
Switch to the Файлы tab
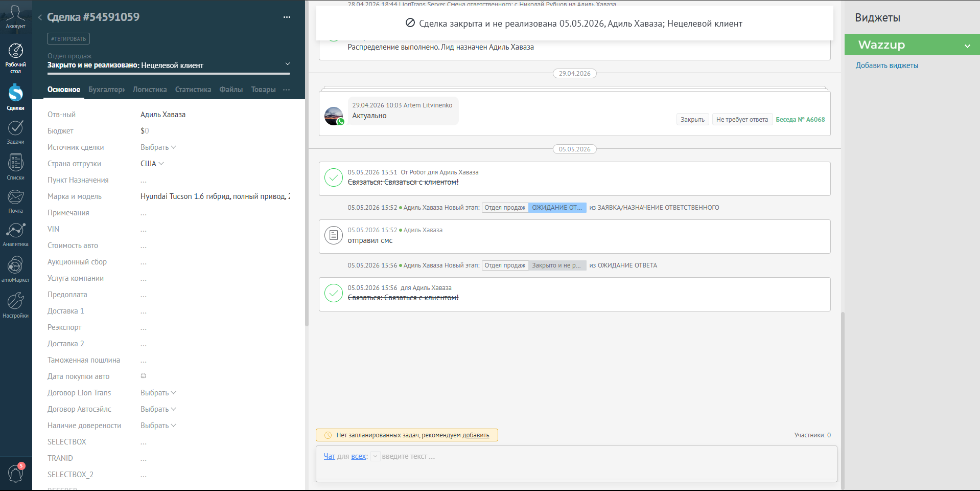(x=231, y=90)
